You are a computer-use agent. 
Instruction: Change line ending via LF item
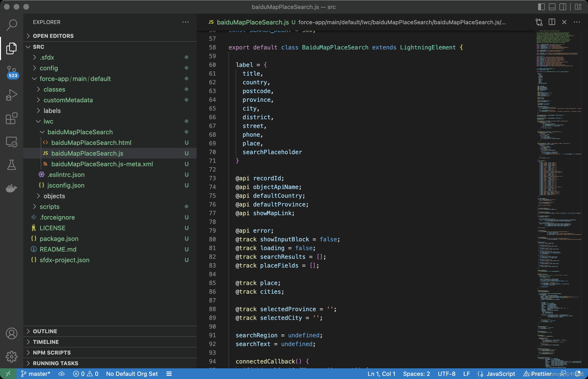466,374
